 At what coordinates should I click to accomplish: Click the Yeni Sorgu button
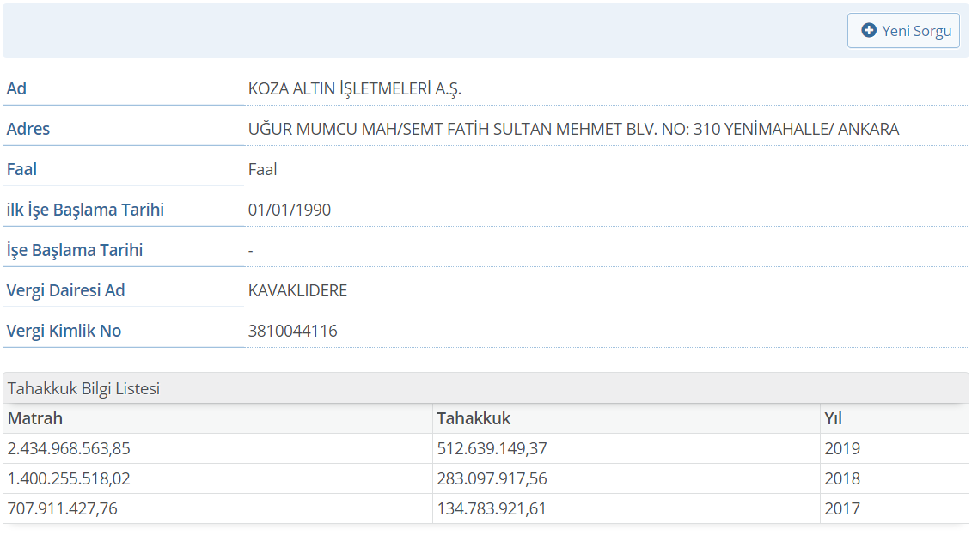(903, 31)
